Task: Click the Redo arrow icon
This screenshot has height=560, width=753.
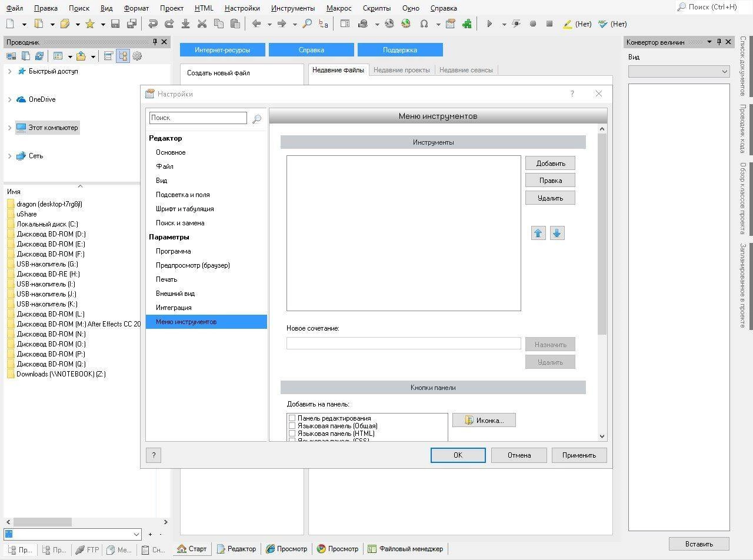Action: coord(169,24)
